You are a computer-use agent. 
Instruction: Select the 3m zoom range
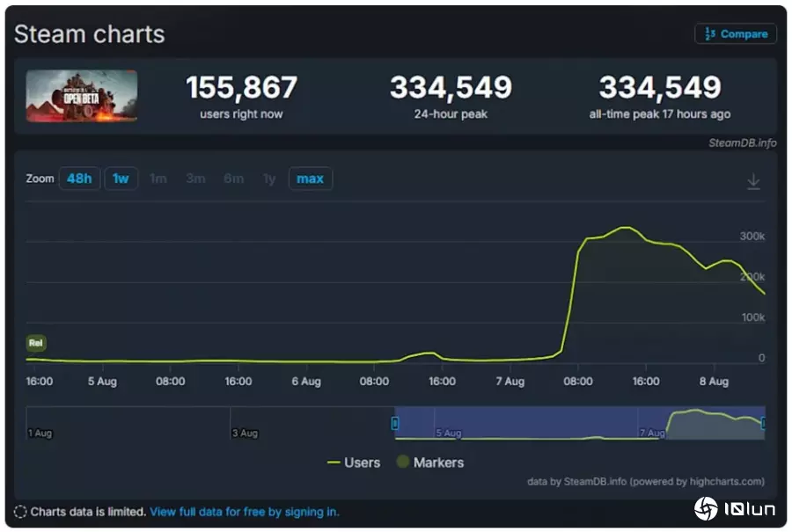pyautogui.click(x=195, y=179)
